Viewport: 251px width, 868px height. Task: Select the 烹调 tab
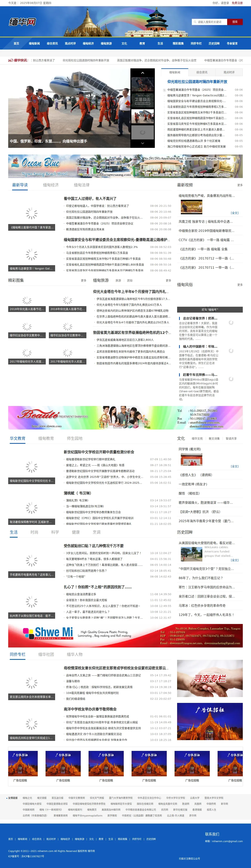click(x=97, y=532)
